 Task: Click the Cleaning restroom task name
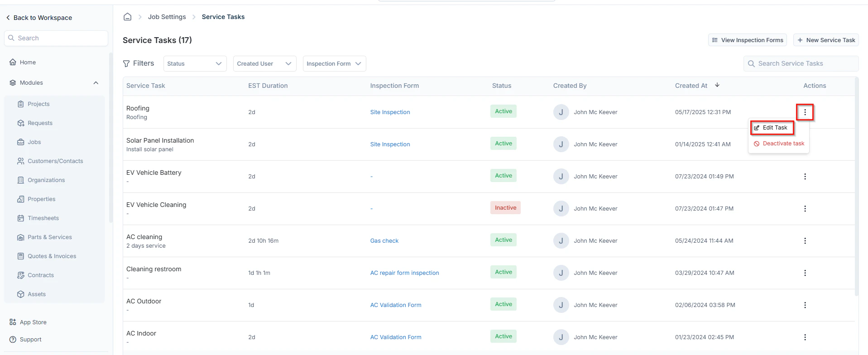click(153, 269)
